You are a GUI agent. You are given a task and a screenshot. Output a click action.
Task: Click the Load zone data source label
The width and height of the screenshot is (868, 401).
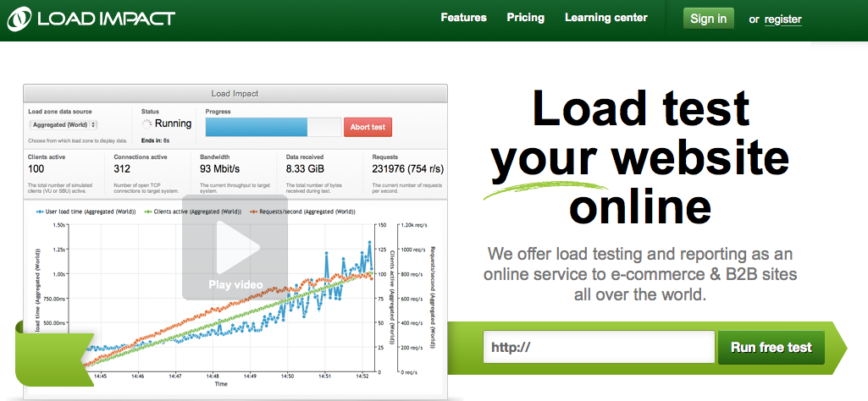tap(60, 112)
